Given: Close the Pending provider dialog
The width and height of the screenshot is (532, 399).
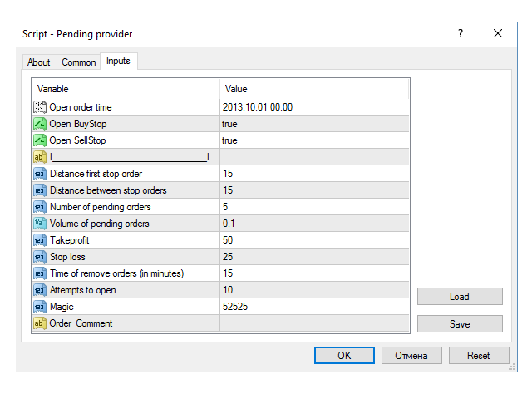Looking at the screenshot, I should pyautogui.click(x=498, y=33).
